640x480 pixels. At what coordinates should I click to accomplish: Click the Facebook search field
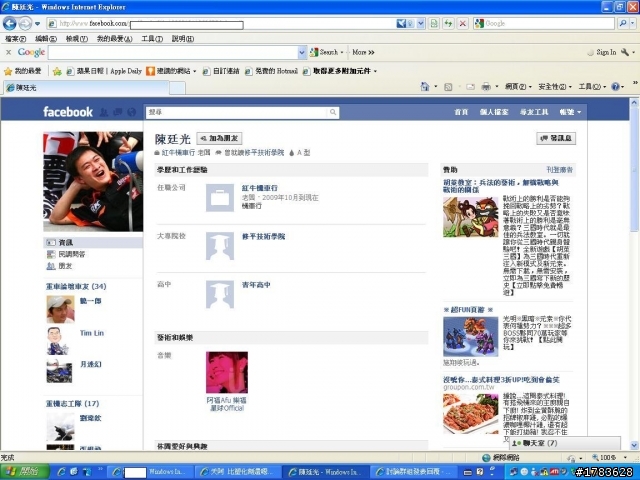point(236,112)
